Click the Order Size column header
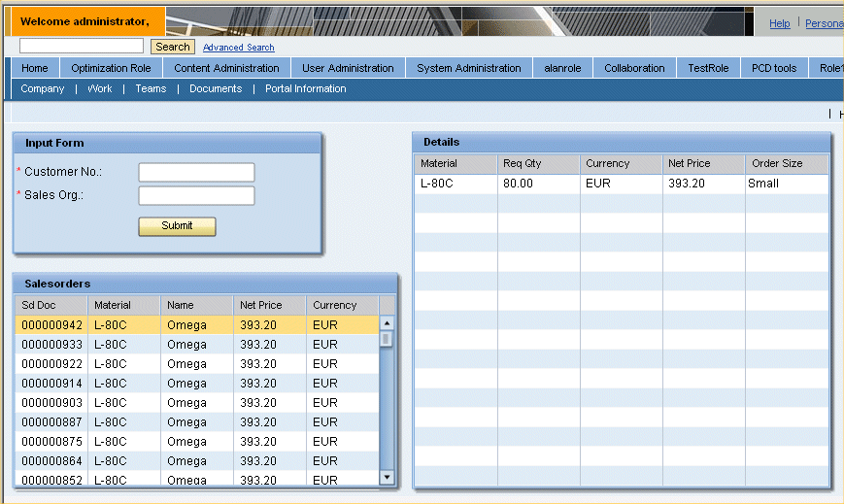844x504 pixels. [787, 164]
